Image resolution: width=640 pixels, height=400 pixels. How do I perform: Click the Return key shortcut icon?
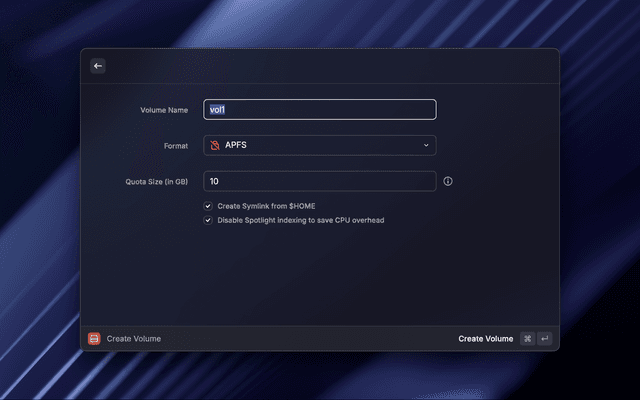[x=544, y=339]
